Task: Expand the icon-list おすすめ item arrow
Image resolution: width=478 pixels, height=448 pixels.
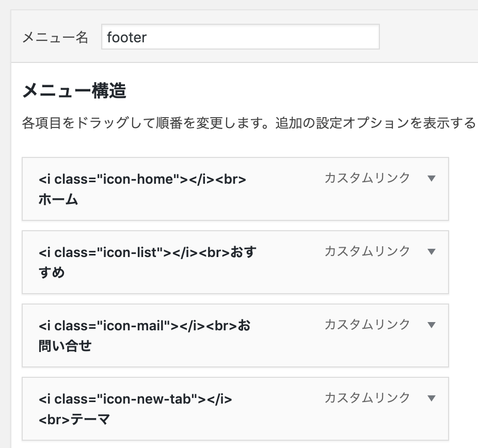Action: tap(432, 252)
